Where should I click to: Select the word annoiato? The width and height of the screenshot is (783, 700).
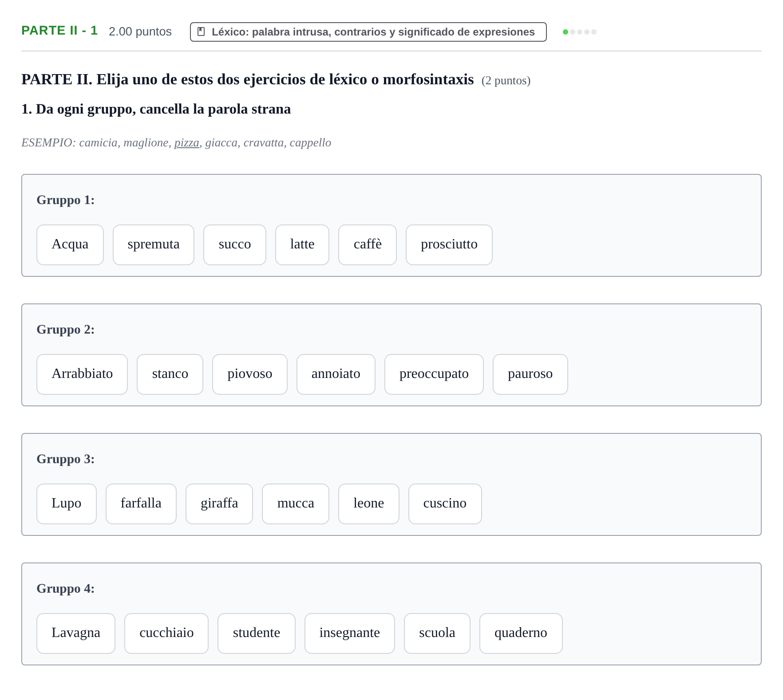(336, 374)
